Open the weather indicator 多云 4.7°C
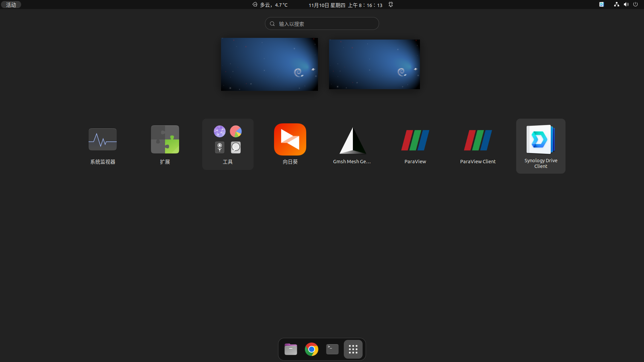Viewport: 644px width, 362px height. coord(270,5)
